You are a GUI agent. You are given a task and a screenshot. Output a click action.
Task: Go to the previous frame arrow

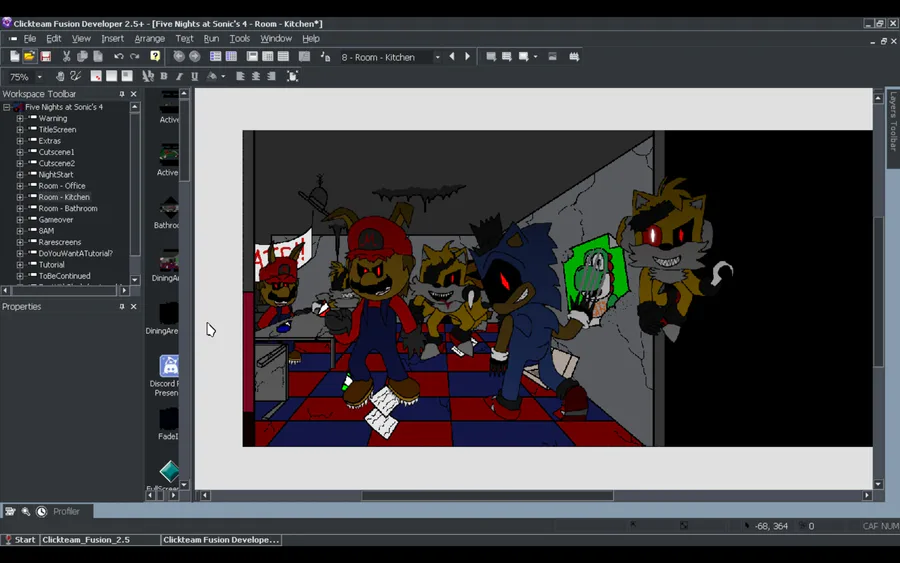coord(452,56)
